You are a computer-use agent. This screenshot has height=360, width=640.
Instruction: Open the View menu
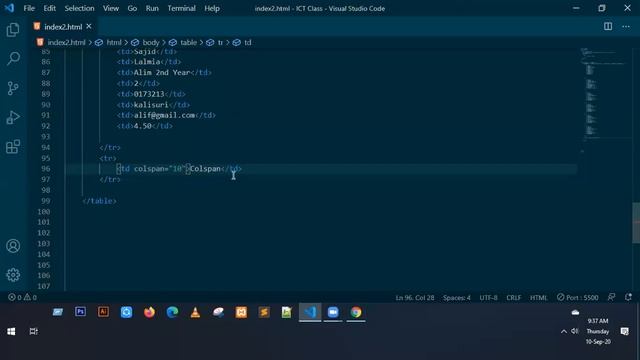pos(111,8)
